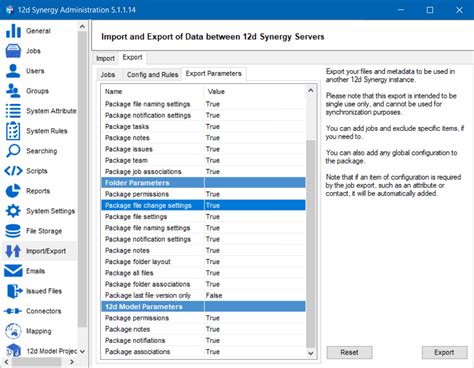Click the Mapping label in sidebar
Image resolution: width=474 pixels, height=368 pixels.
pyautogui.click(x=39, y=331)
